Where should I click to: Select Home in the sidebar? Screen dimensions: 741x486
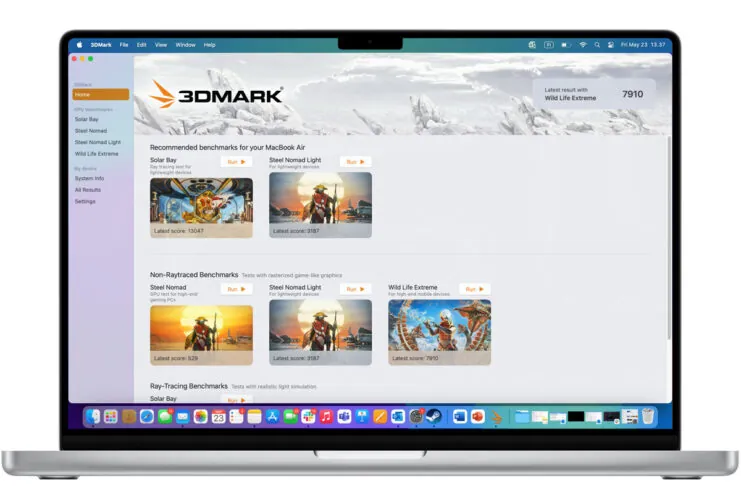(101, 95)
